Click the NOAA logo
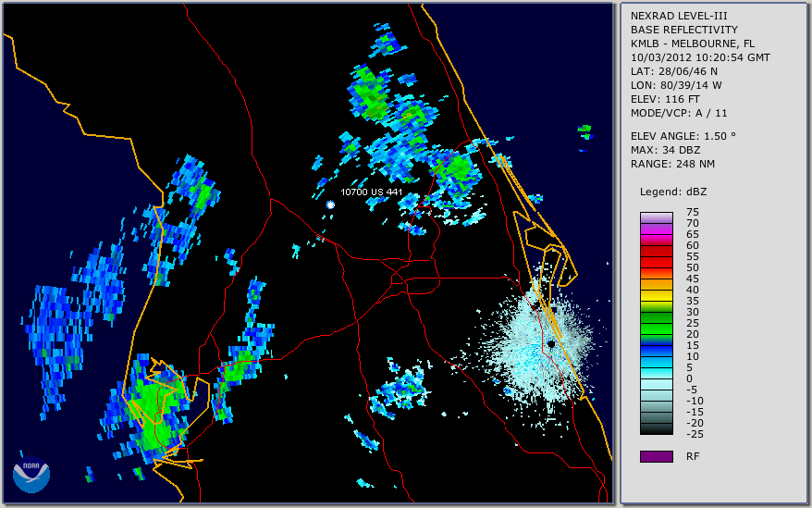Image resolution: width=812 pixels, height=508 pixels. [31, 475]
